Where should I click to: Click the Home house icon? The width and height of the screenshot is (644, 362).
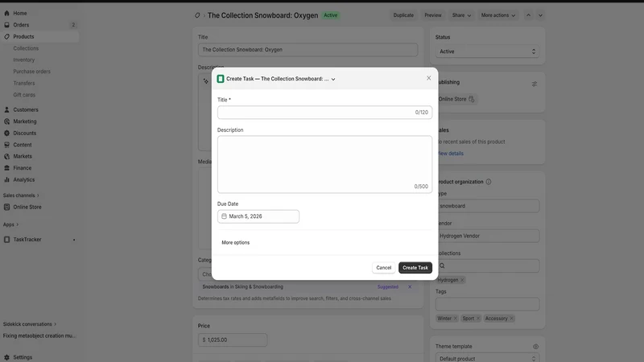tap(6, 13)
